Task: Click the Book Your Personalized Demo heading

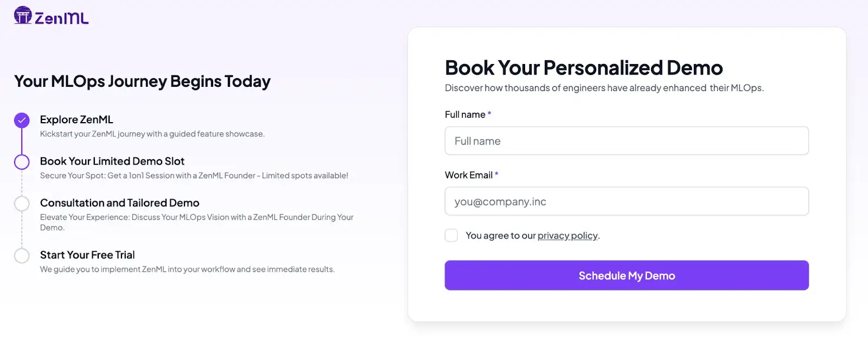Action: [x=584, y=68]
